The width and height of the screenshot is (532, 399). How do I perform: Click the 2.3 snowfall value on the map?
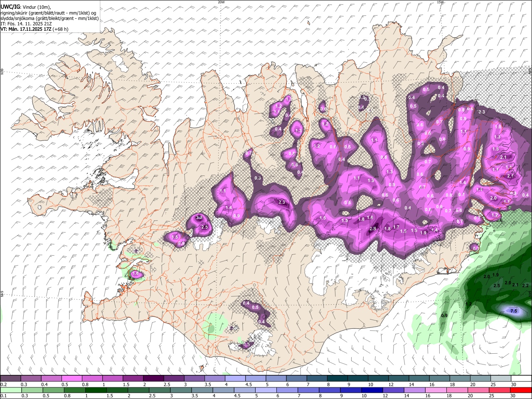click(x=282, y=202)
